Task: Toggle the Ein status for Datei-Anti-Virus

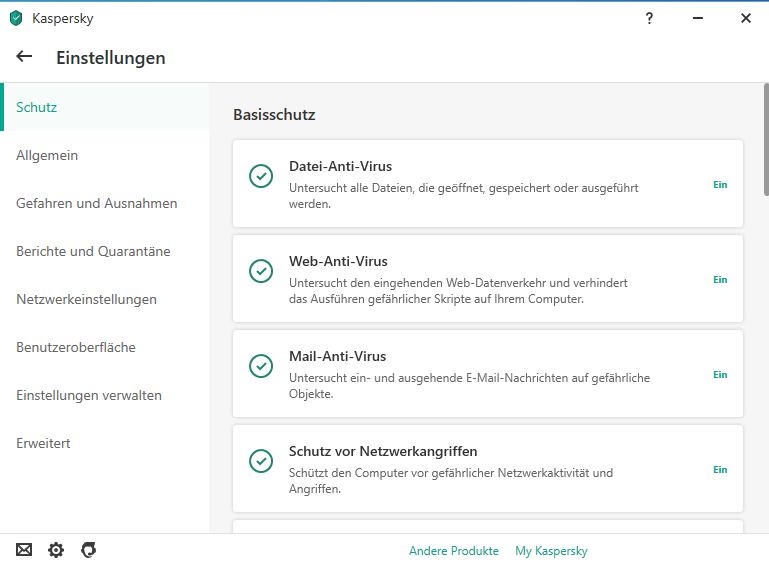Action: [x=720, y=185]
